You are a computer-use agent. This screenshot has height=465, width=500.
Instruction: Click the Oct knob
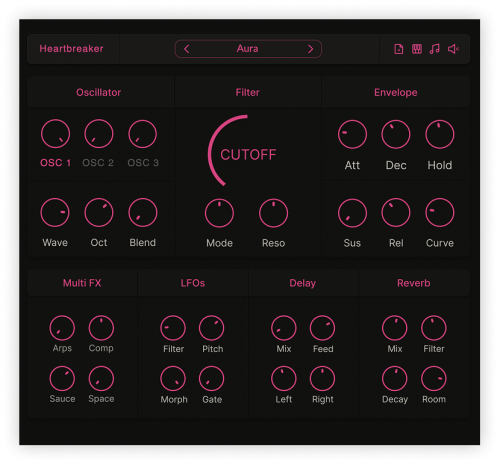(99, 213)
